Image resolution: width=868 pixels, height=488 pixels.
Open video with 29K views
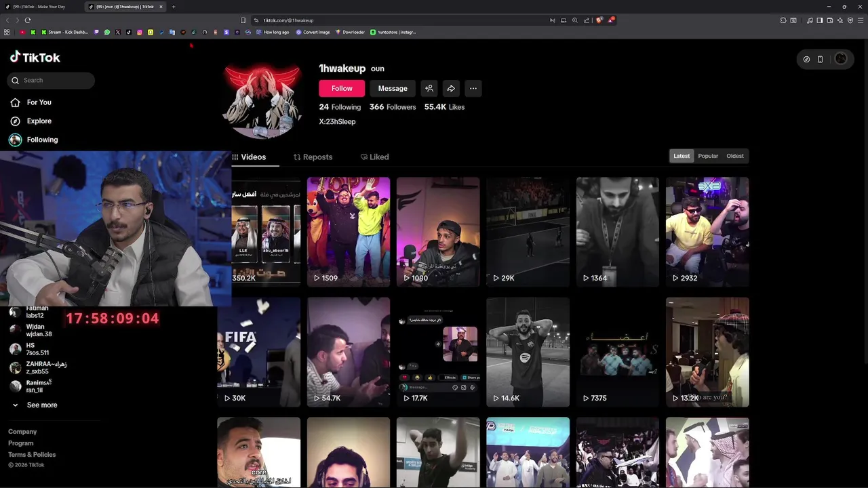[528, 232]
